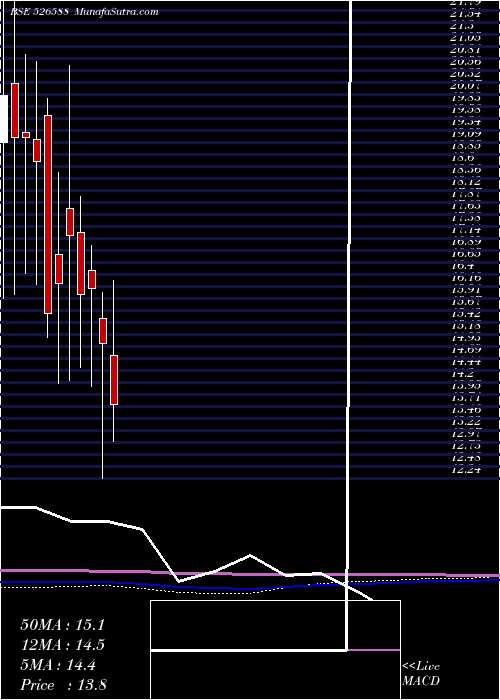The width and height of the screenshot is (500, 700).
Task: Select the tallest red candlestick body
Action: 48,214
